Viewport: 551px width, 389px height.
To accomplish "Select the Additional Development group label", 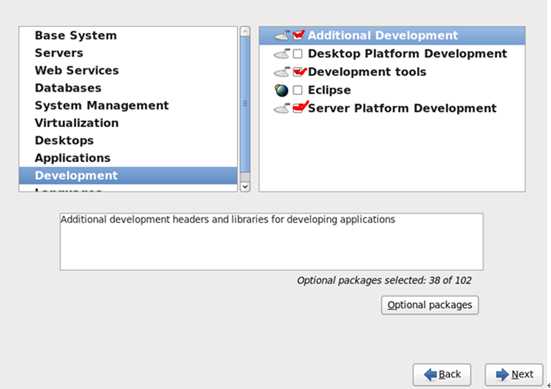I will (x=383, y=35).
